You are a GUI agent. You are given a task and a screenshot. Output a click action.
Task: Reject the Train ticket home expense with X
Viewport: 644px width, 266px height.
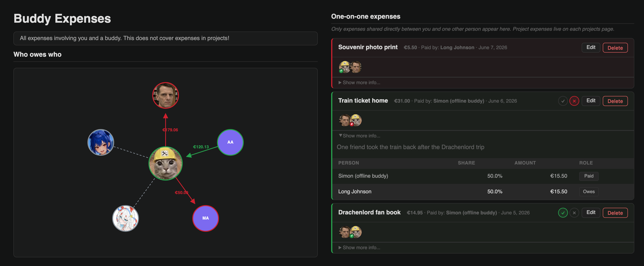click(x=574, y=101)
